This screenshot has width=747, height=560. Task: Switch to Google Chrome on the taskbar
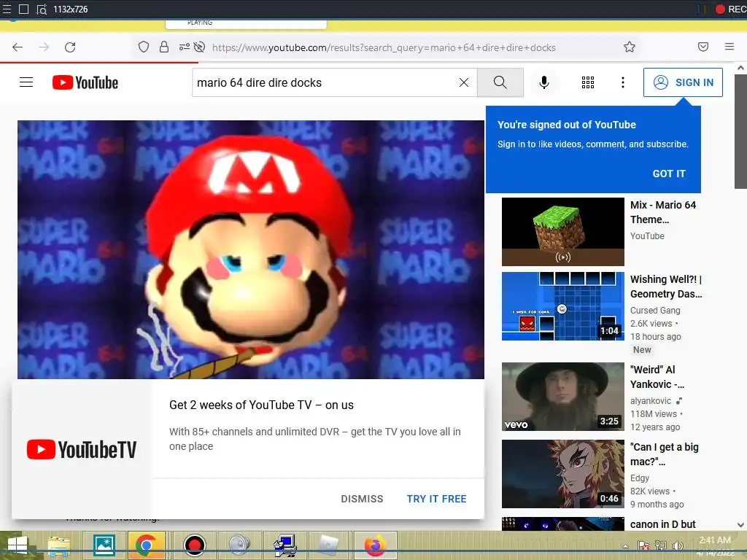[147, 545]
